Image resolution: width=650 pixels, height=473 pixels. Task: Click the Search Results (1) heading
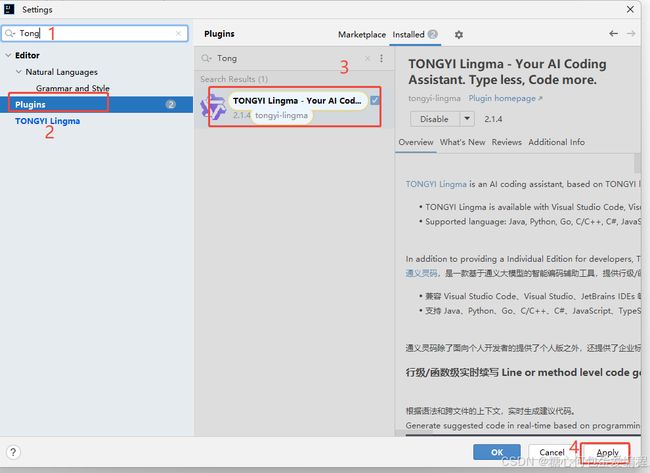[x=234, y=79]
